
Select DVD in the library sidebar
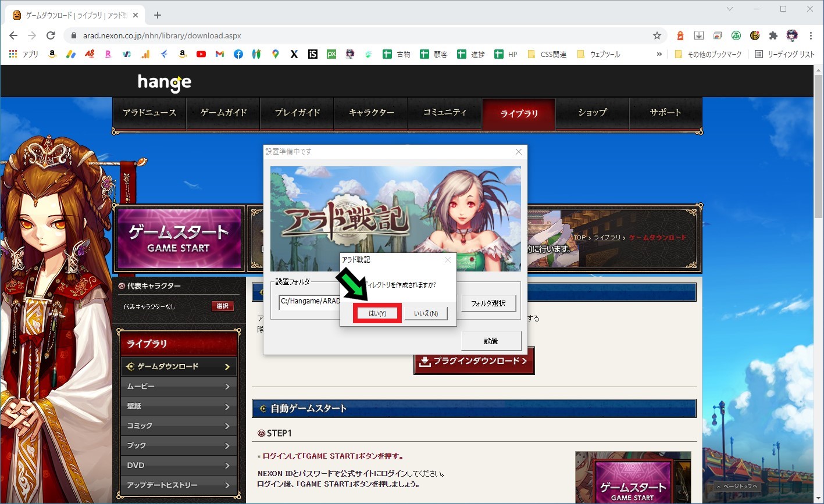tap(179, 466)
